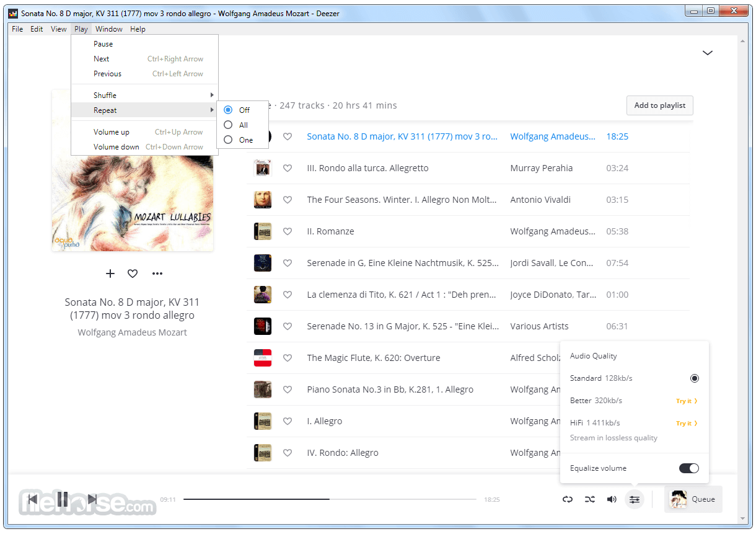Image resolution: width=756 pixels, height=534 pixels.
Task: Click the vertical scrollbar up arrow
Action: pos(743,41)
